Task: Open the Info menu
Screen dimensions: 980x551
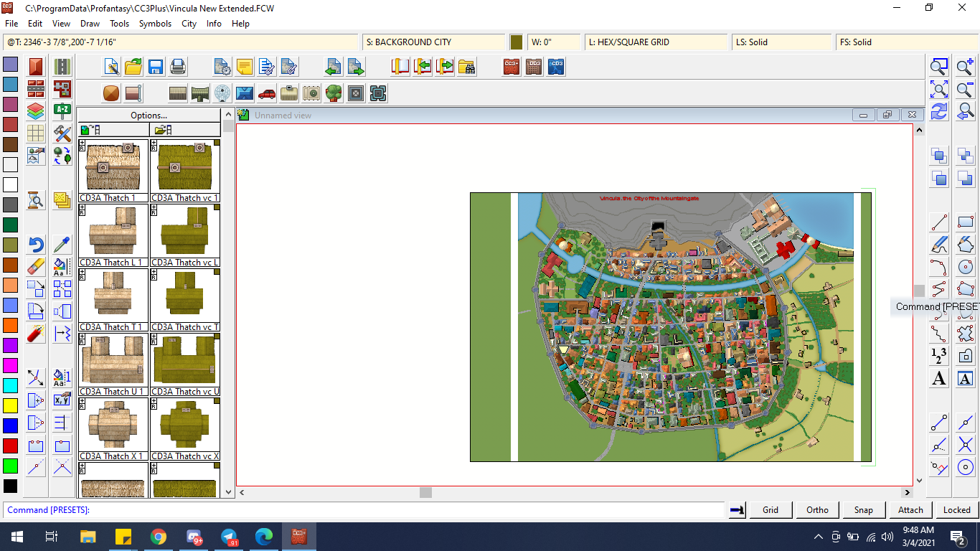Action: [x=214, y=24]
